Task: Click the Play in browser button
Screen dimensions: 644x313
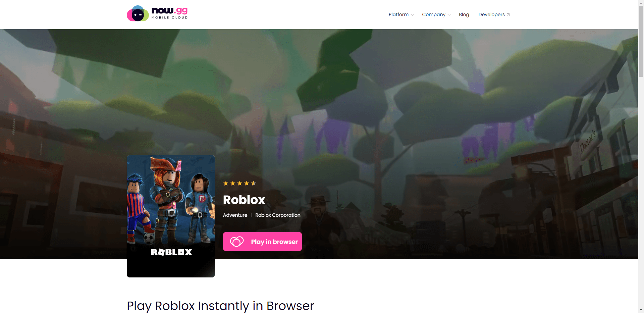Action: click(262, 242)
